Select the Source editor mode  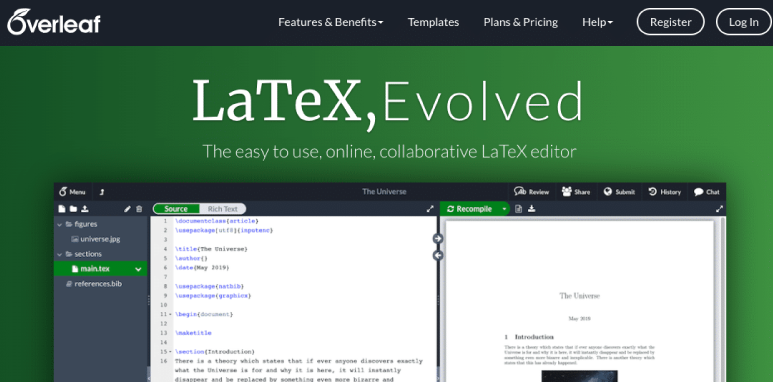click(x=176, y=209)
